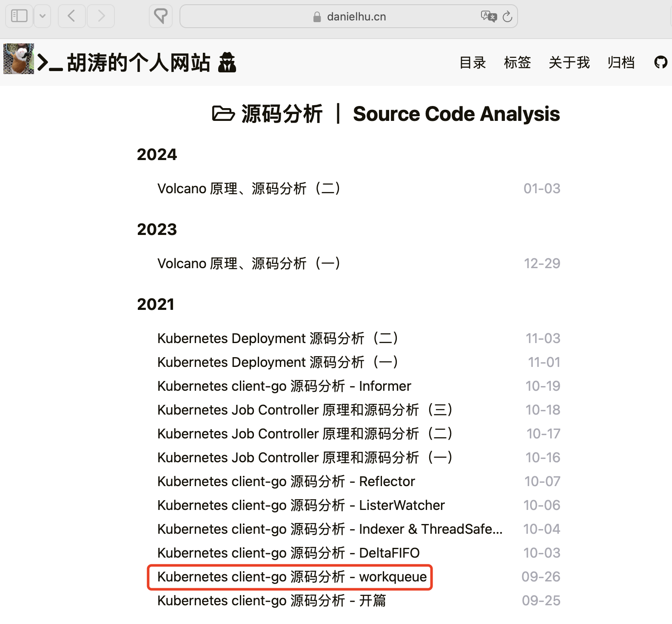The image size is (672, 624).
Task: Open Job Controller 原理和源码分析（三）
Action: pos(305,409)
